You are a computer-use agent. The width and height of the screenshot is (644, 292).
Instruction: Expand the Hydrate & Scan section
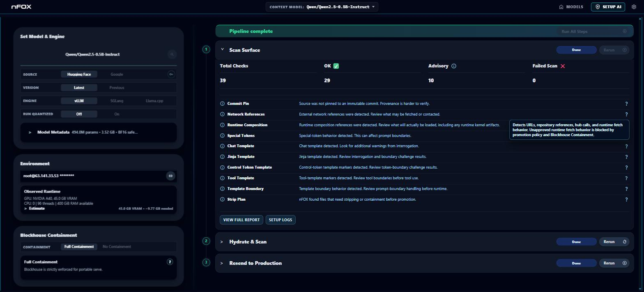click(222, 242)
